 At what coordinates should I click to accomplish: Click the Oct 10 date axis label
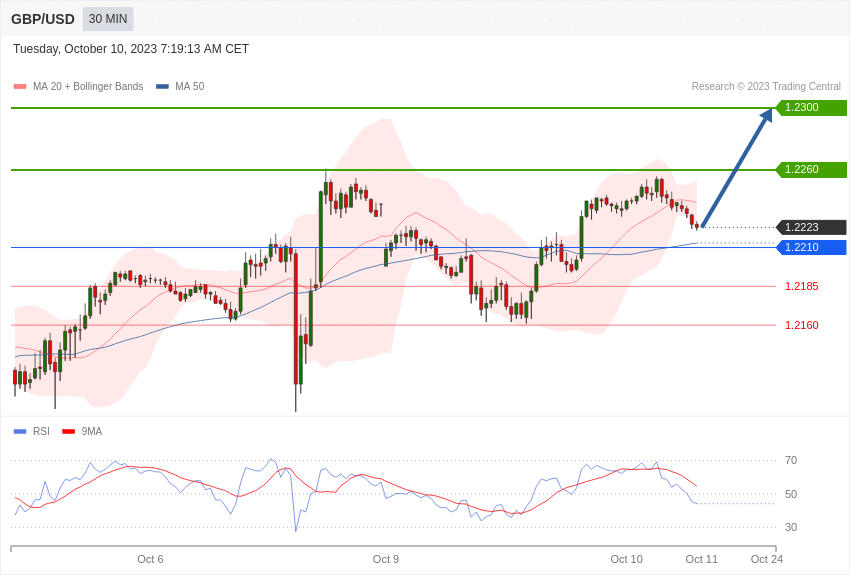point(627,559)
